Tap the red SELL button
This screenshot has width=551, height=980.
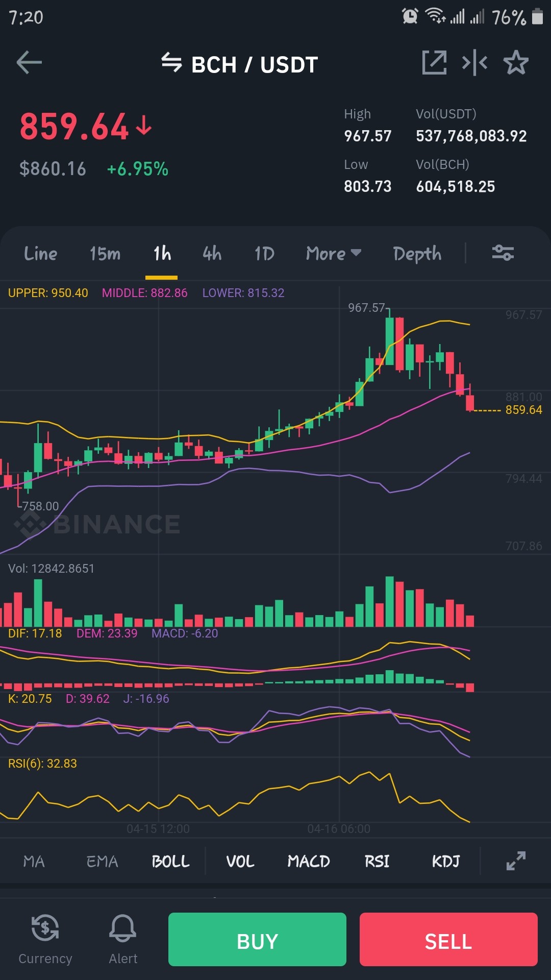(x=448, y=940)
